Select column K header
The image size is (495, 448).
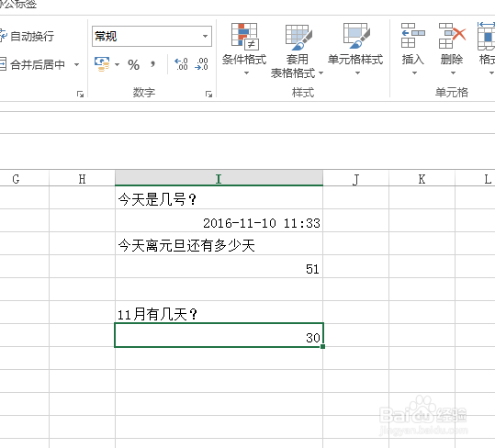(x=422, y=179)
